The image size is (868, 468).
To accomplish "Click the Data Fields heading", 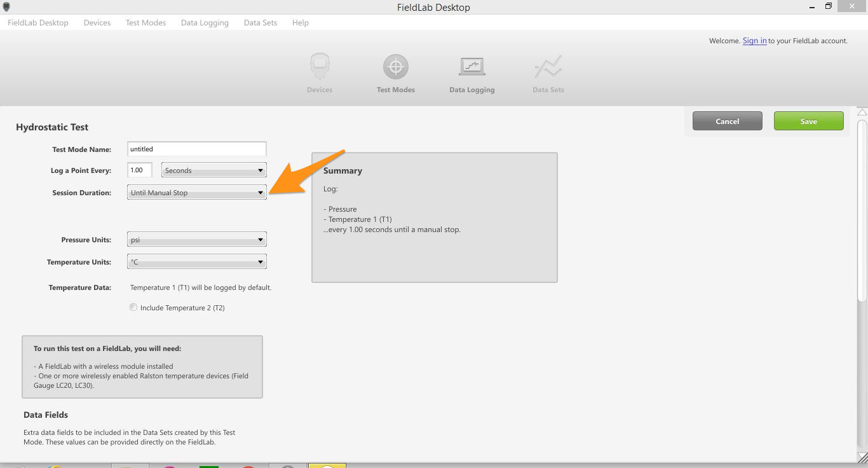I will tap(46, 415).
